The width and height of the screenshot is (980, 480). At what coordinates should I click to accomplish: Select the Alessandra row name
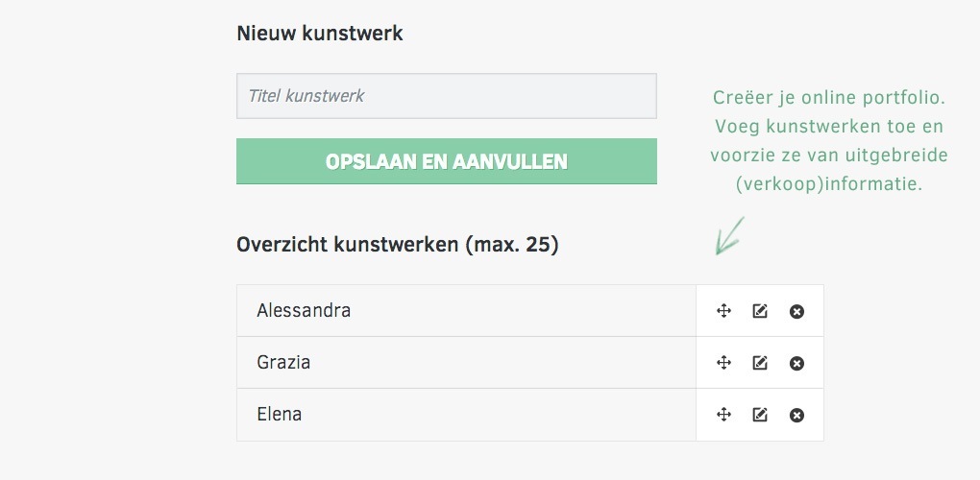coord(304,310)
